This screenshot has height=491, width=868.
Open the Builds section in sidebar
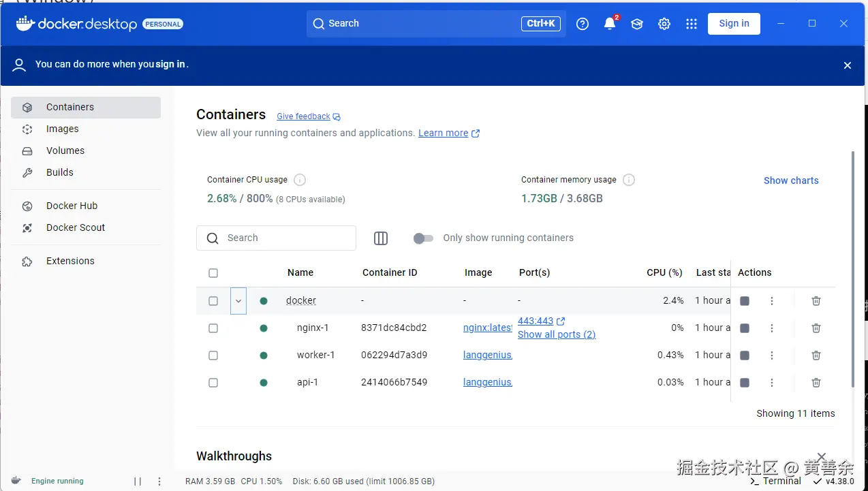pyautogui.click(x=86, y=173)
